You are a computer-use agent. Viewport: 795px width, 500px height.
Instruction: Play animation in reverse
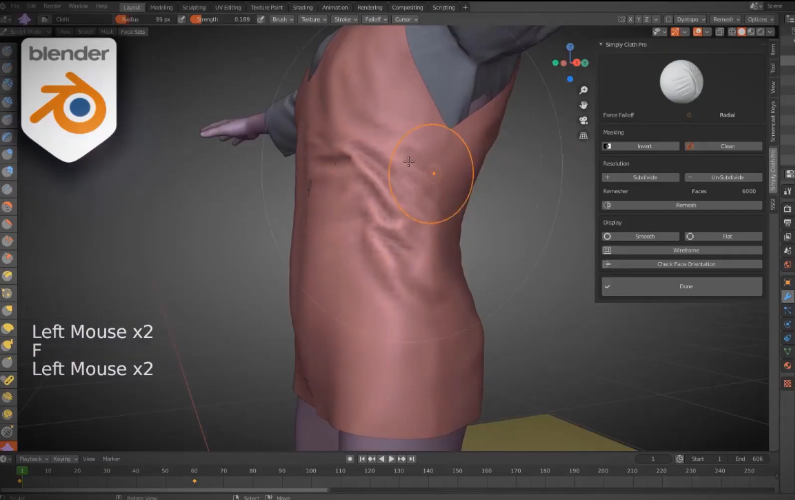(382, 459)
